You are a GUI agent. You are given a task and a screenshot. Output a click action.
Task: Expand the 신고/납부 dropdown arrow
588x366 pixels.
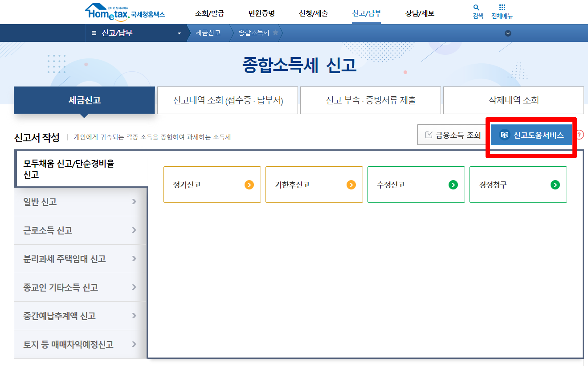click(x=180, y=33)
